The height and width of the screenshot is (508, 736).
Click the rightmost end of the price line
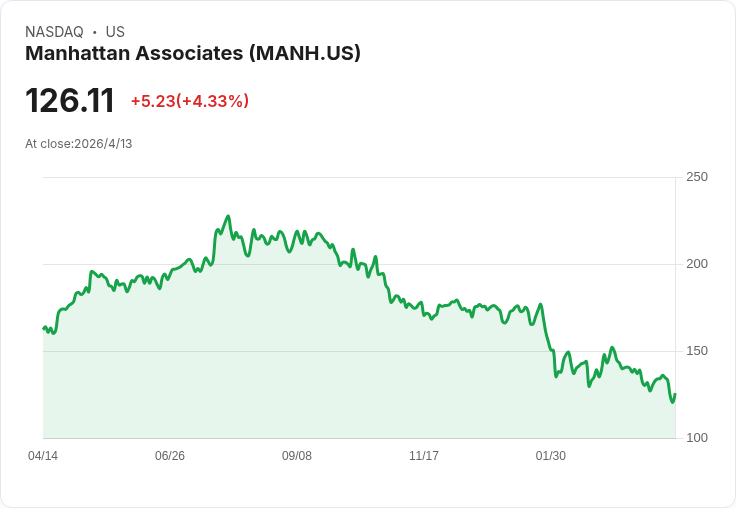(675, 395)
